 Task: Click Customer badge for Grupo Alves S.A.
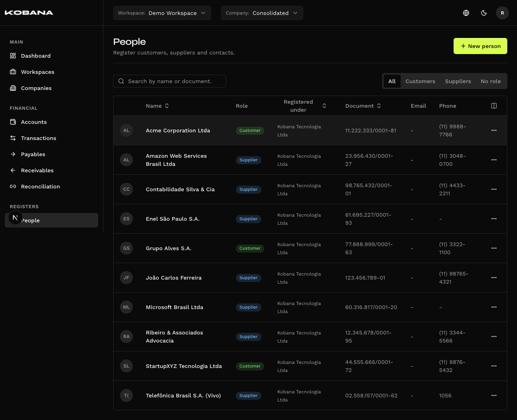point(250,248)
